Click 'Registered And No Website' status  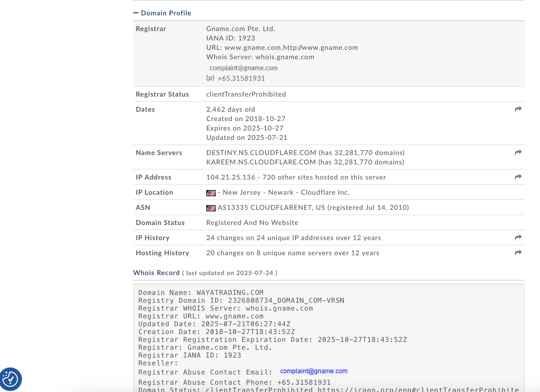[x=252, y=223]
